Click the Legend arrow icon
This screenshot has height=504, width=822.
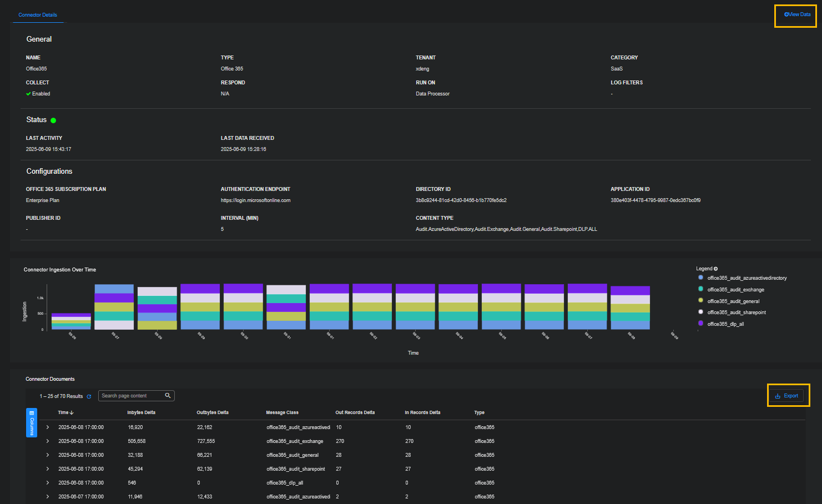[x=715, y=269]
